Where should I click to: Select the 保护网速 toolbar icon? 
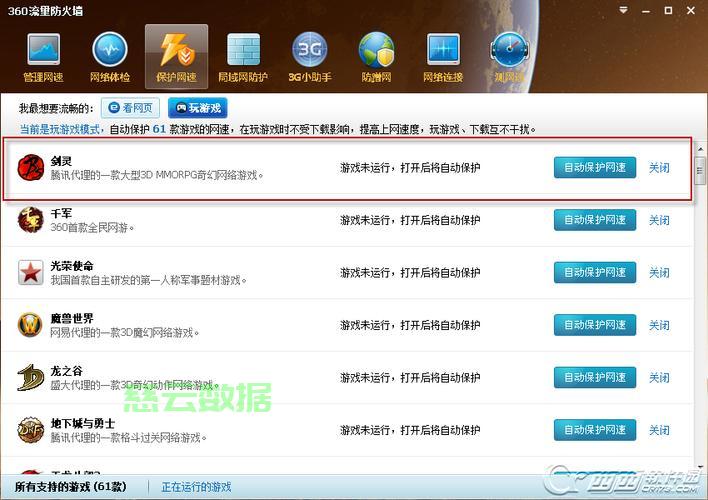coord(177,56)
